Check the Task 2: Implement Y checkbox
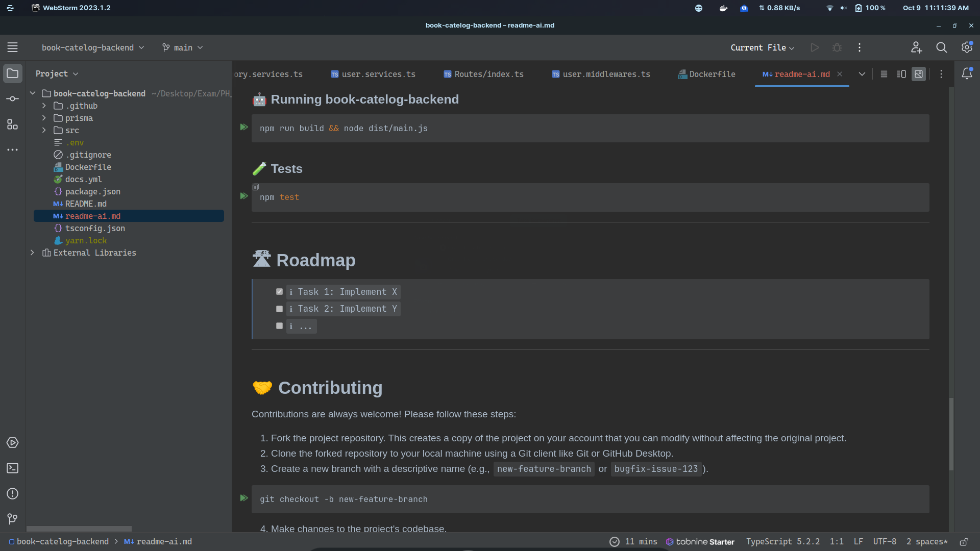Image resolution: width=980 pixels, height=551 pixels. (279, 309)
